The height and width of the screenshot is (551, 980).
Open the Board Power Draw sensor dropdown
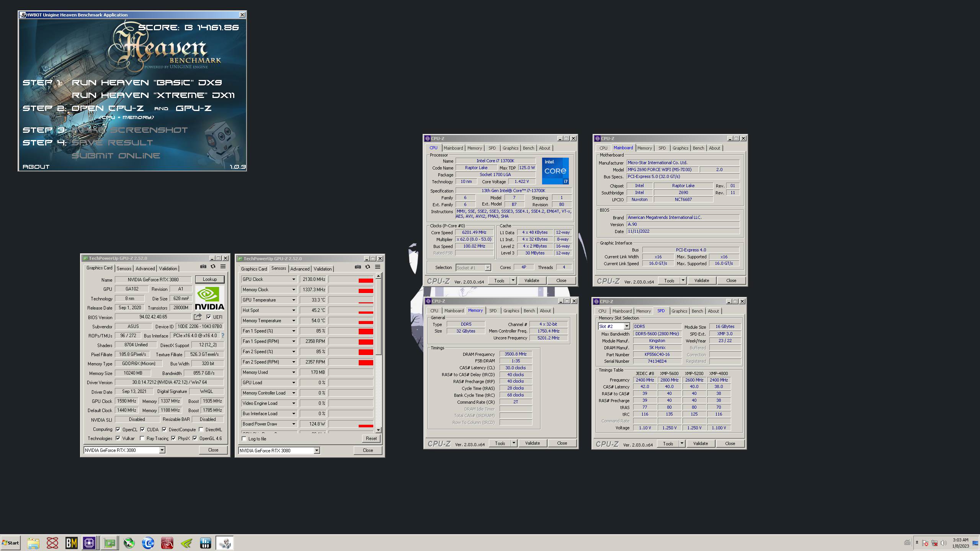click(x=294, y=424)
